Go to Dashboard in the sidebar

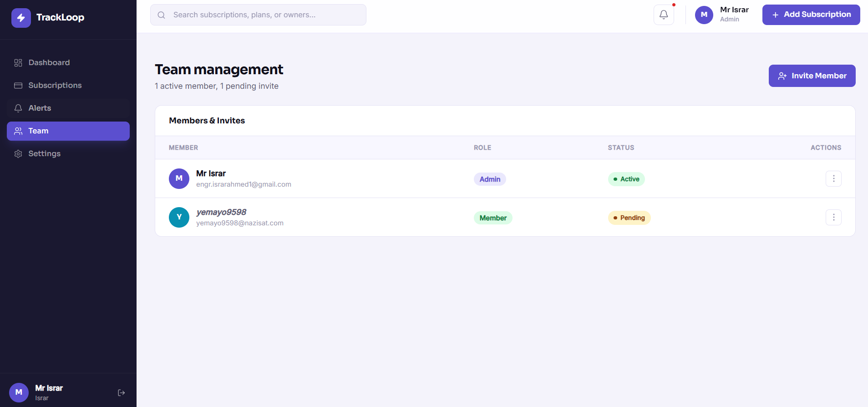click(x=68, y=63)
